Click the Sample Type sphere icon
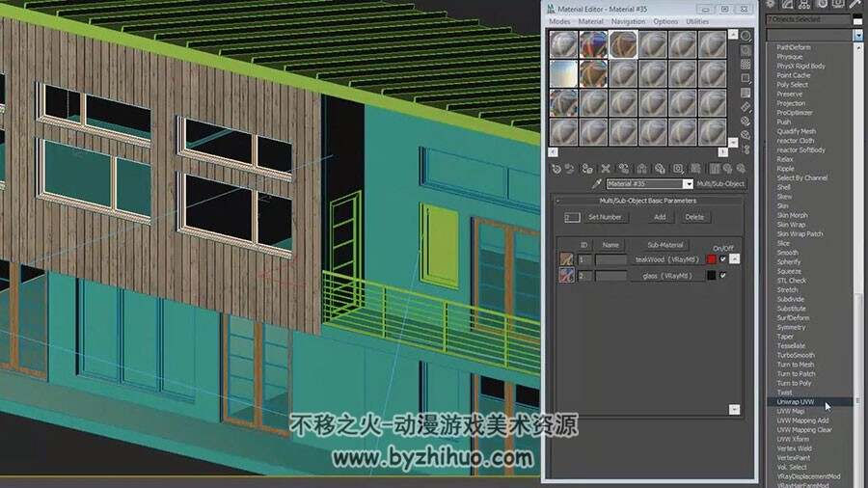Image resolution: width=868 pixels, height=488 pixels. (746, 37)
